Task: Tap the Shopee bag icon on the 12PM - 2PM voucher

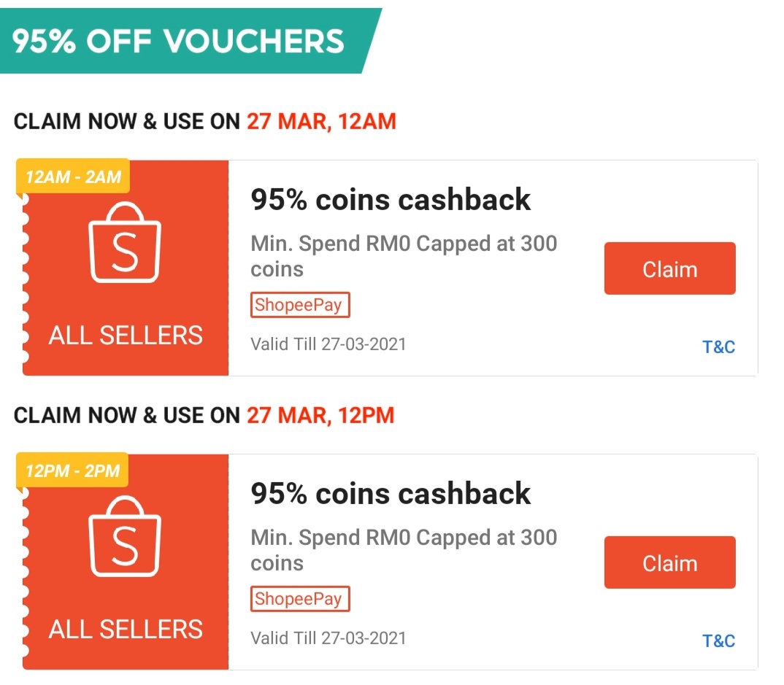Action: click(125, 538)
